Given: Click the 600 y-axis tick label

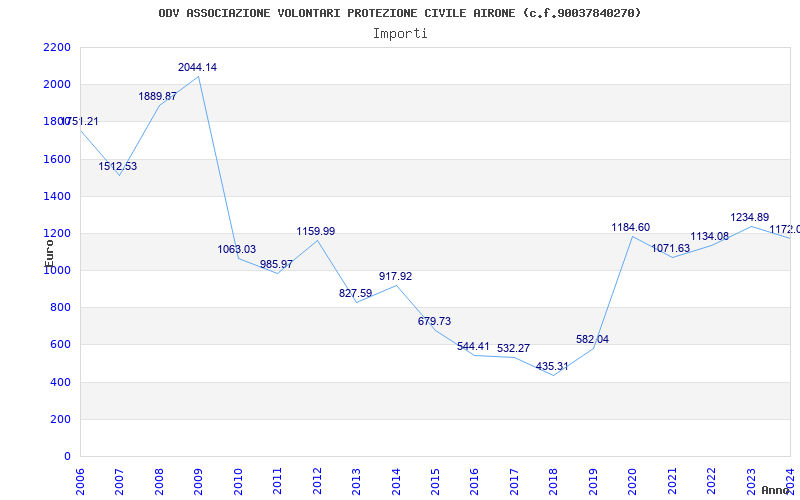Looking at the screenshot, I should tap(60, 345).
